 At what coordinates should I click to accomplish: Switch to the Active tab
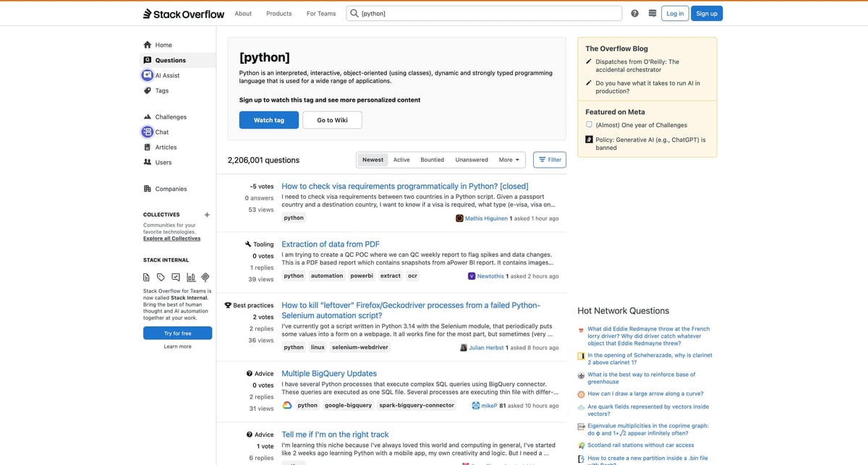(401, 160)
